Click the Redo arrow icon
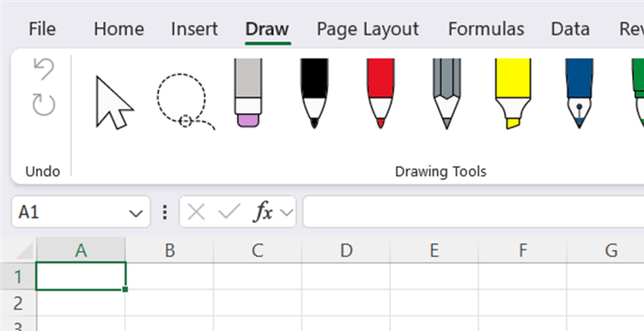 pos(44,104)
